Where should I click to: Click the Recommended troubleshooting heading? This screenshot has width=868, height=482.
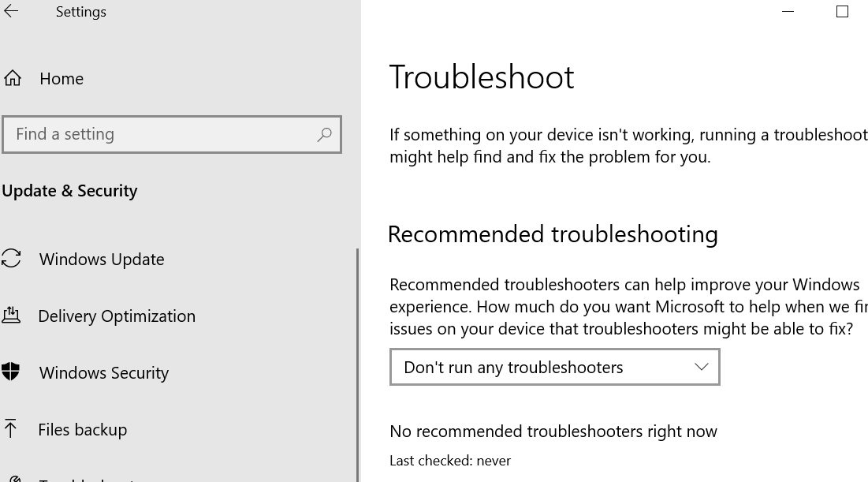tap(553, 234)
